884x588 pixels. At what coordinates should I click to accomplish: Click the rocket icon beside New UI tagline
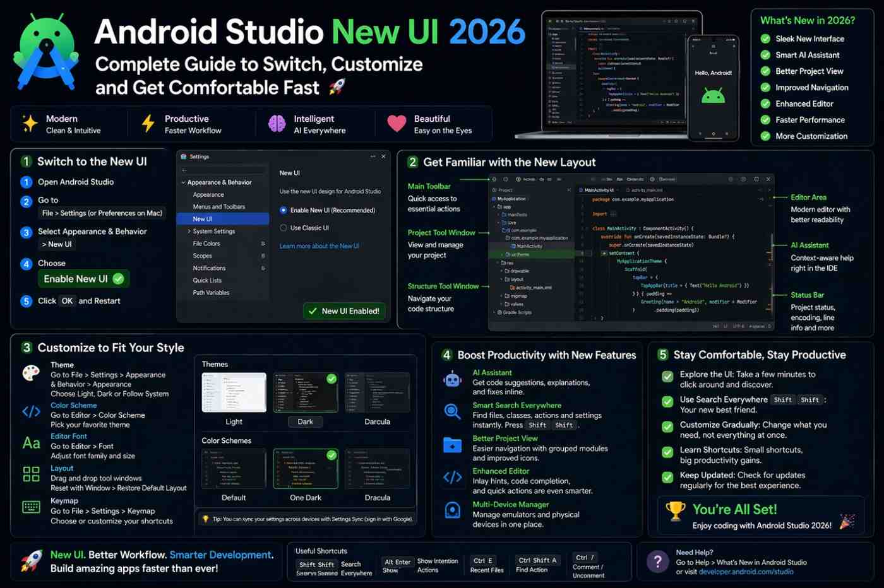coord(32,560)
